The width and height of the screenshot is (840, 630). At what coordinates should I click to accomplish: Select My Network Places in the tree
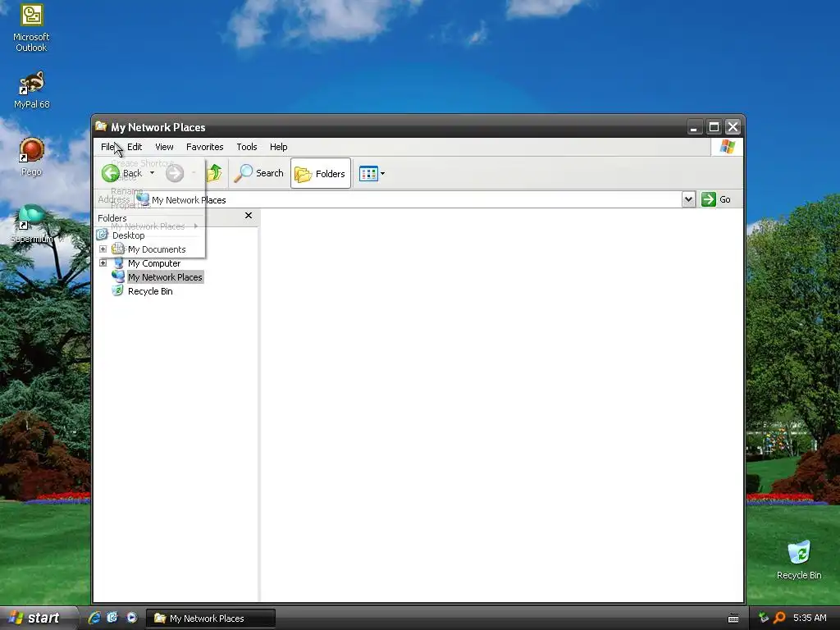pyautogui.click(x=165, y=277)
